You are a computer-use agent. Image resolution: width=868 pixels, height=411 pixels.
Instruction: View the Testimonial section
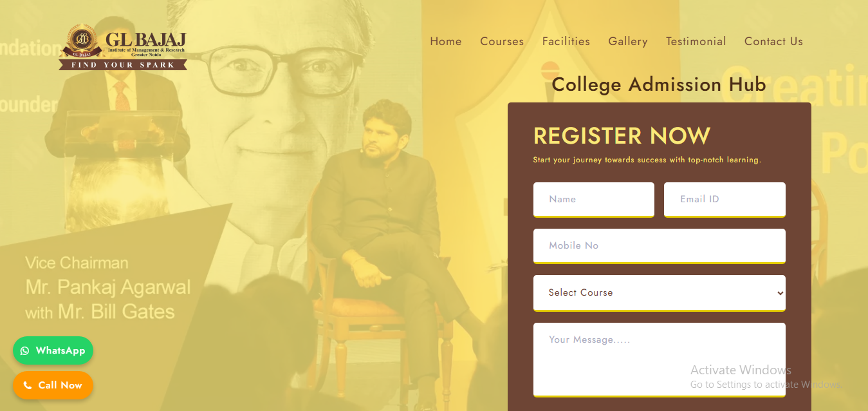[696, 41]
